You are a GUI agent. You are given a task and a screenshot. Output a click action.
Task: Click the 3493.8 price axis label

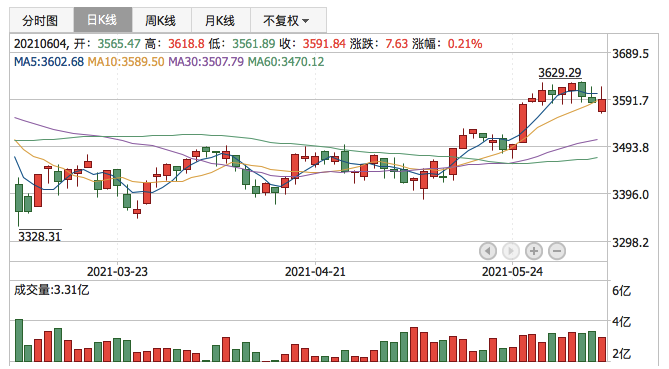tap(631, 148)
